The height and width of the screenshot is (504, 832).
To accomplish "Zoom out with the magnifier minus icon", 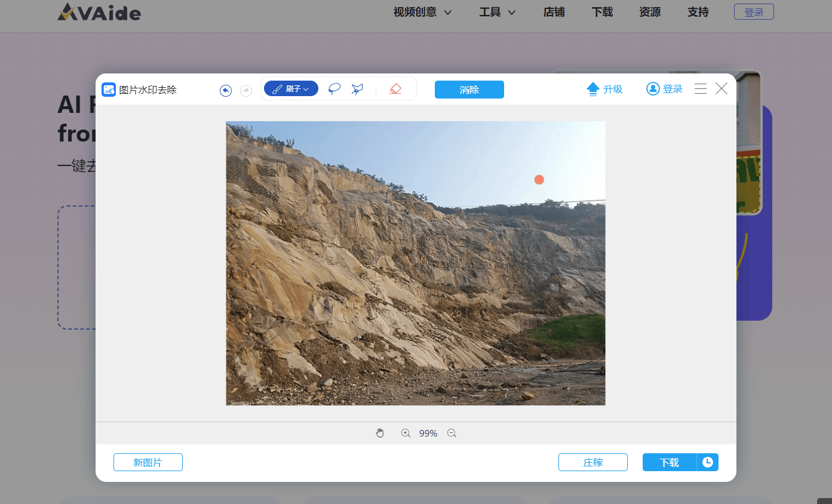I will pyautogui.click(x=452, y=433).
